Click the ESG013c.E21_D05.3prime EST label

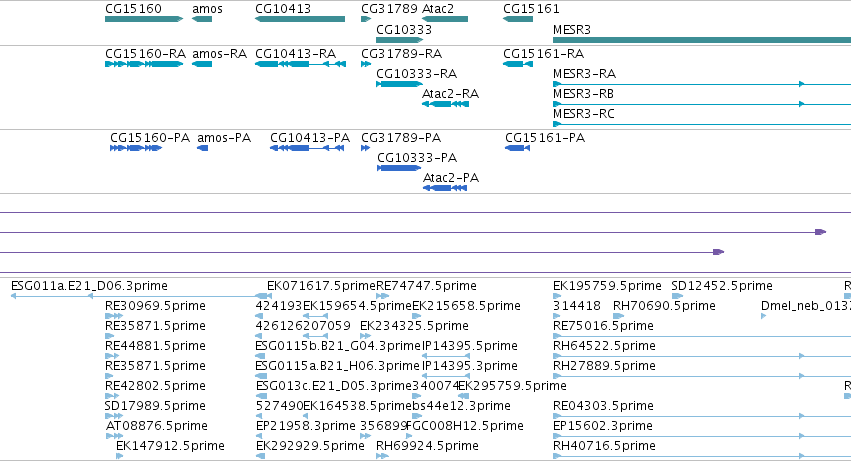tap(334, 386)
